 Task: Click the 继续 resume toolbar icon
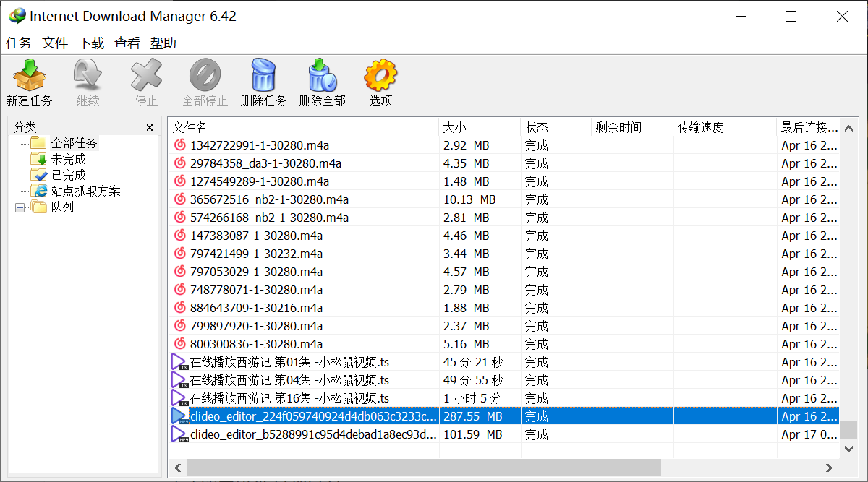88,74
